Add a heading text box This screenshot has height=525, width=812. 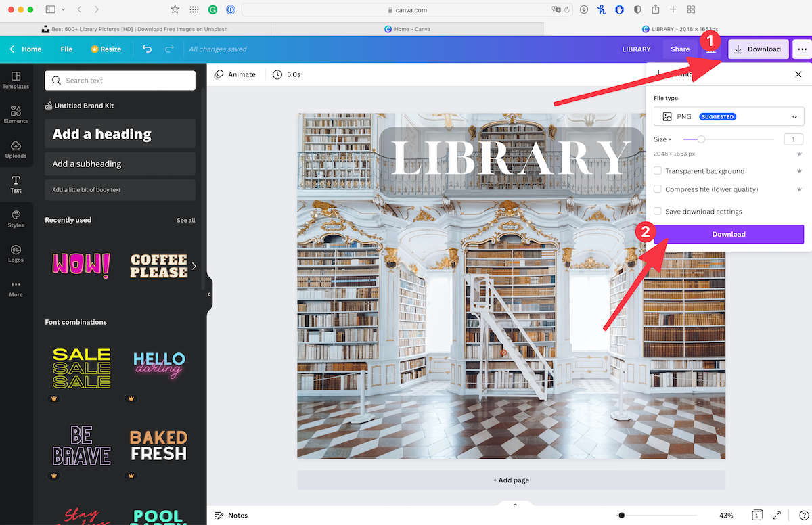coord(120,134)
